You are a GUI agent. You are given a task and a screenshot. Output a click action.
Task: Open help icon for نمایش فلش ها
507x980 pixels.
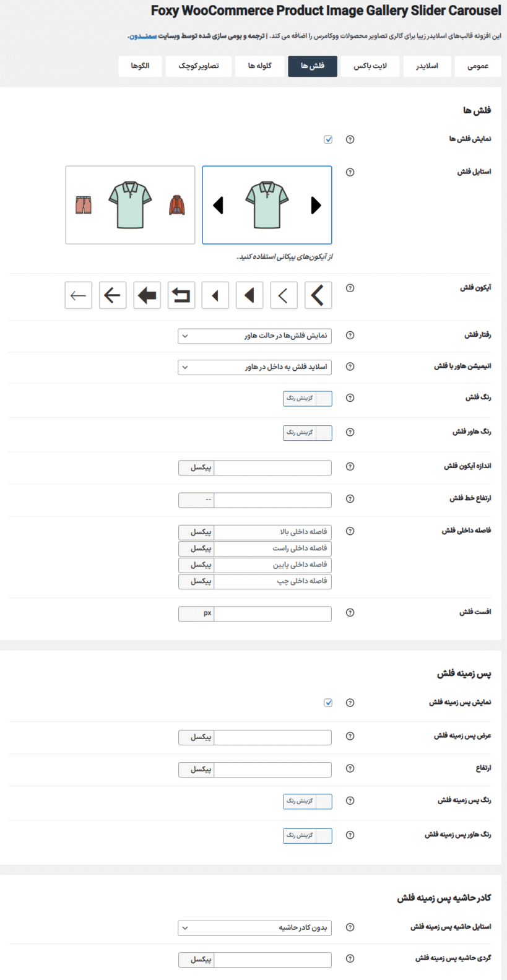[350, 139]
